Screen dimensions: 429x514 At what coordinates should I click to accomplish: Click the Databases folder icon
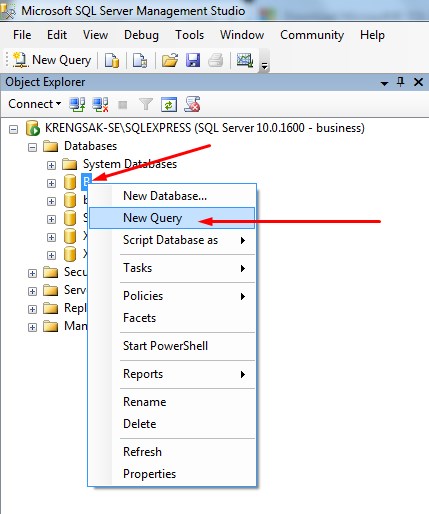(51, 146)
